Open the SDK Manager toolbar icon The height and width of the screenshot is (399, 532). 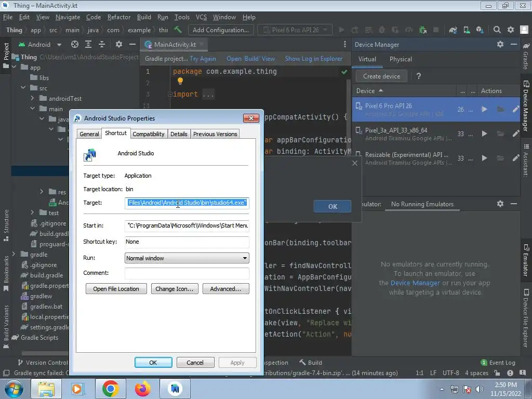pyautogui.click(x=480, y=30)
